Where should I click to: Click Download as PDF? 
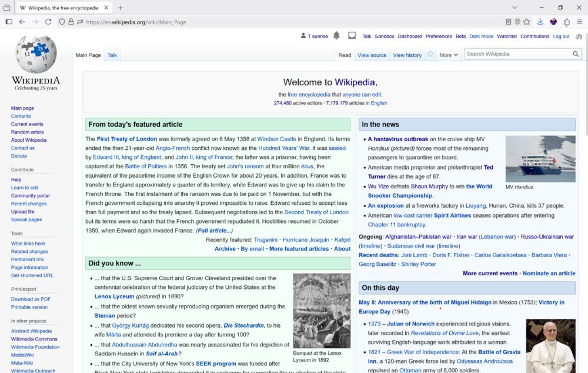coord(31,299)
